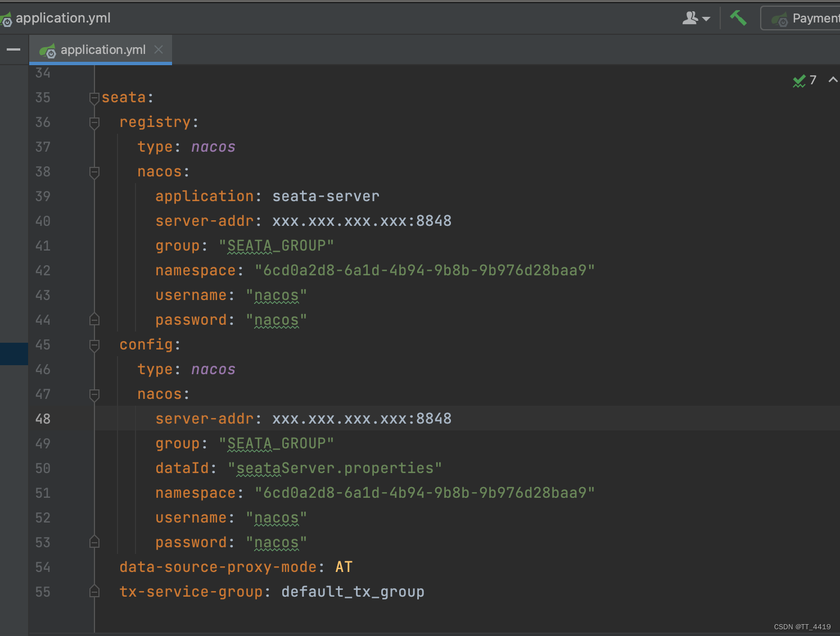Click "seataServer.properties" value on line 50

(x=335, y=469)
